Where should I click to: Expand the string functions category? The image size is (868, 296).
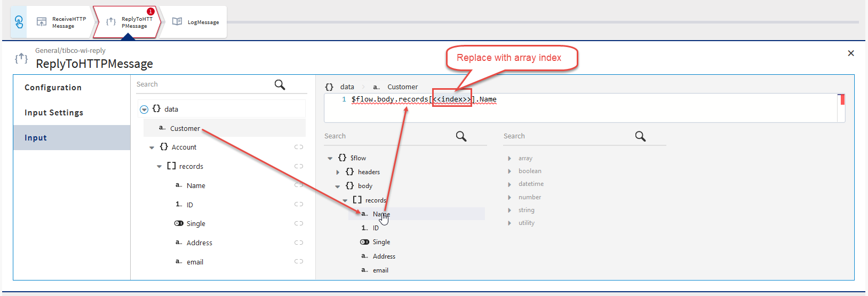509,211
